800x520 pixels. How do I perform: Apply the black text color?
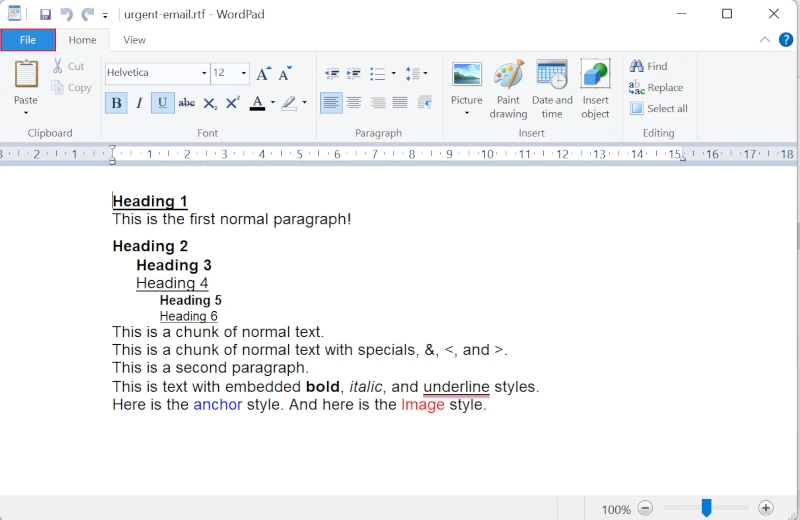tap(257, 103)
